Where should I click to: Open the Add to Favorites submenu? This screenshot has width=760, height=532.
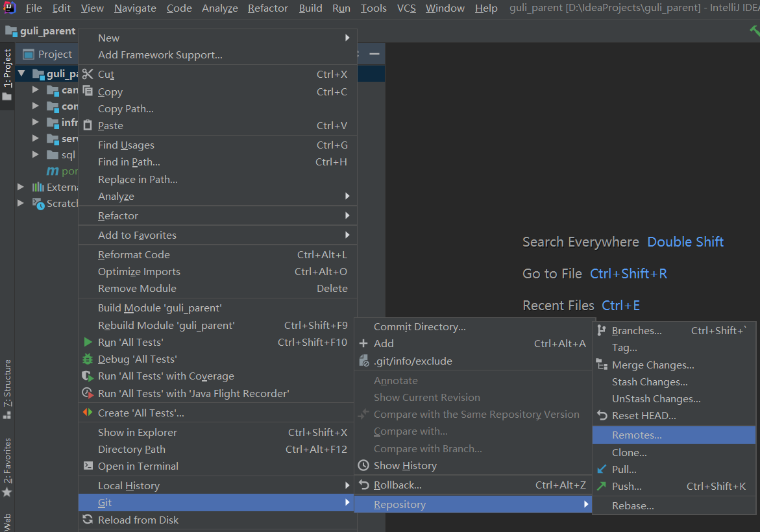pos(217,235)
